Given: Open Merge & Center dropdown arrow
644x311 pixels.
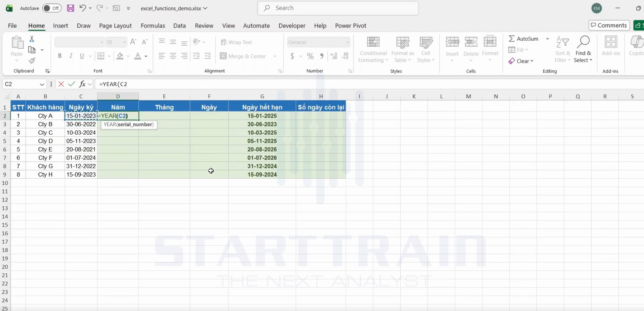Looking at the screenshot, I should click(275, 56).
